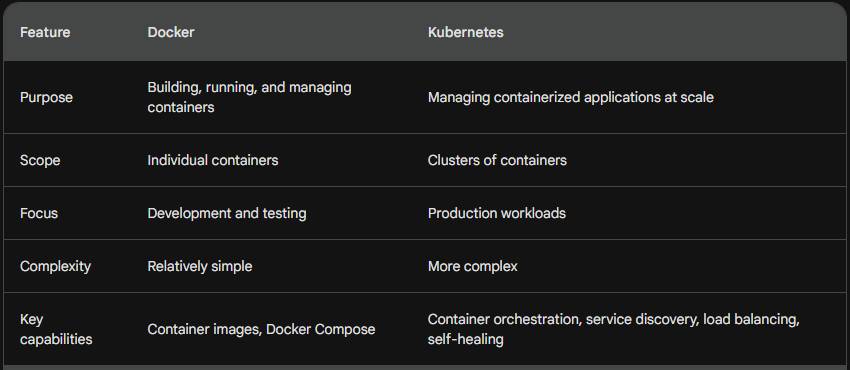The width and height of the screenshot is (850, 370).
Task: Select the Key capabilities row label
Action: pos(56,329)
